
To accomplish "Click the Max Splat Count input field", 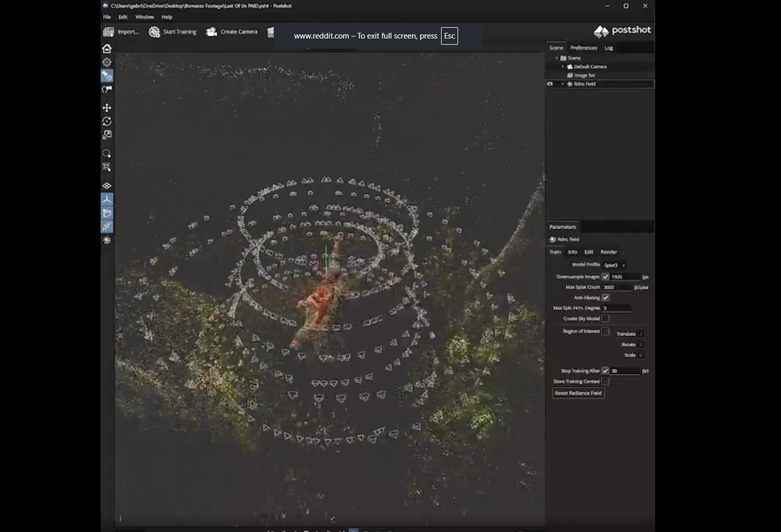I will click(617, 287).
